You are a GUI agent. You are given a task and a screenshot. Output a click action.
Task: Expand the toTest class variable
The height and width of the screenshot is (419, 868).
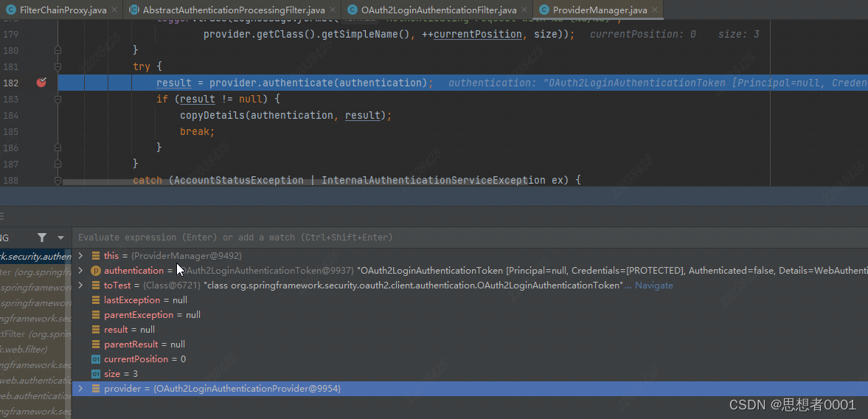[x=80, y=285]
